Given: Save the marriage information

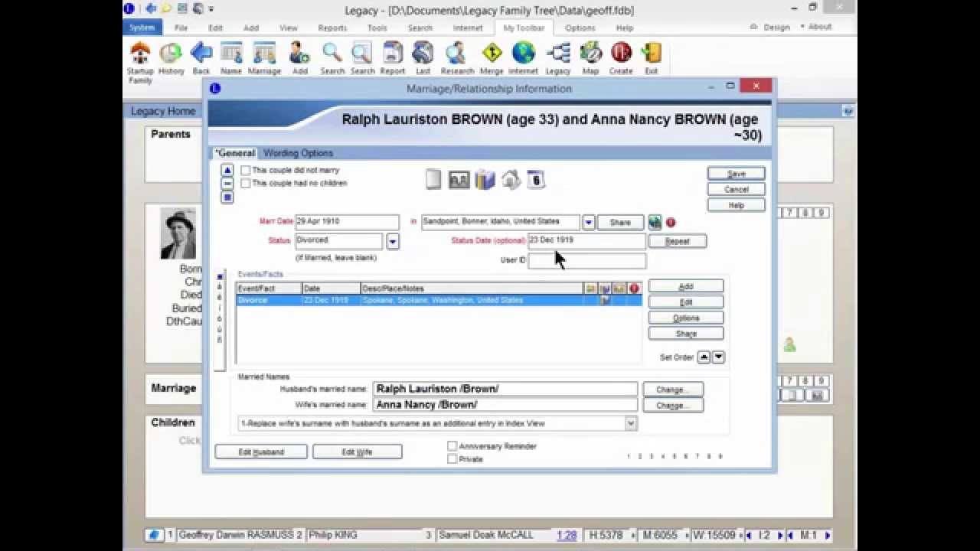Looking at the screenshot, I should click(x=736, y=174).
